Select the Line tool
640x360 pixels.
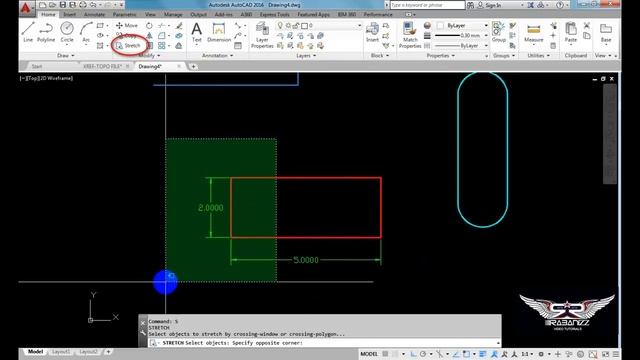[x=28, y=32]
